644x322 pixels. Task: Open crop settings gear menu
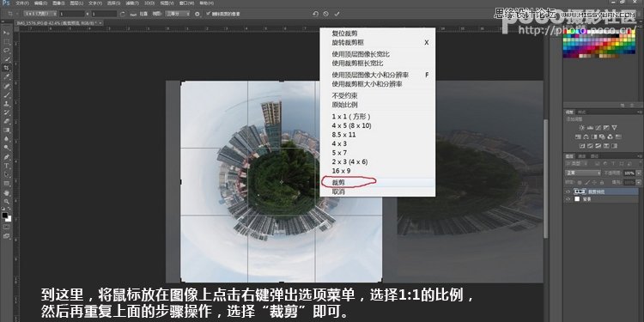197,14
